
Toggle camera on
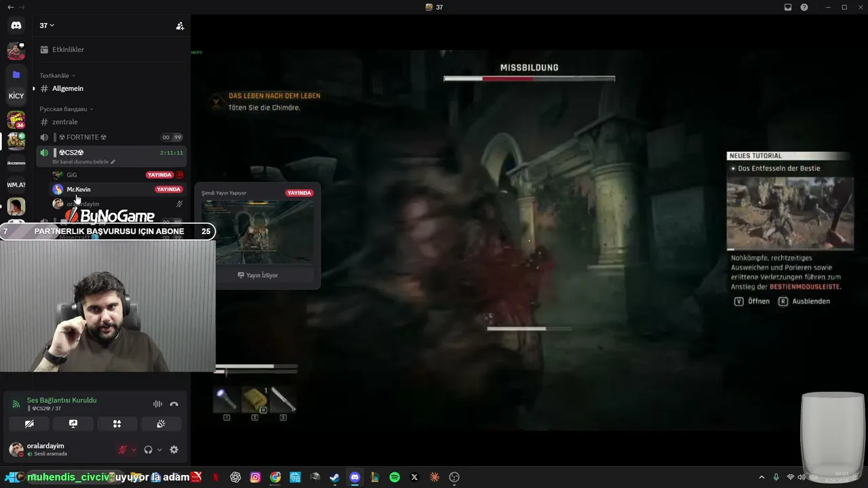29,424
